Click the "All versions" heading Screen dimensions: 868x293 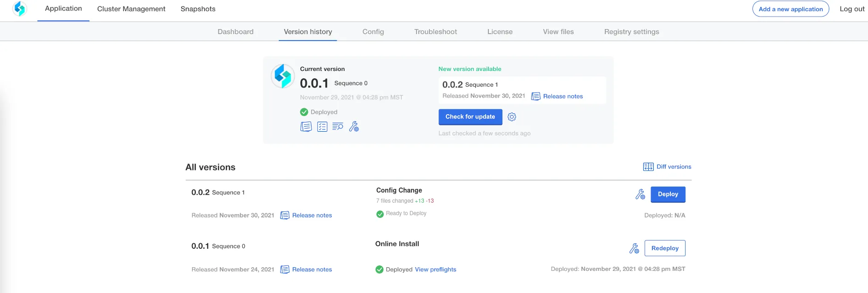pyautogui.click(x=211, y=167)
